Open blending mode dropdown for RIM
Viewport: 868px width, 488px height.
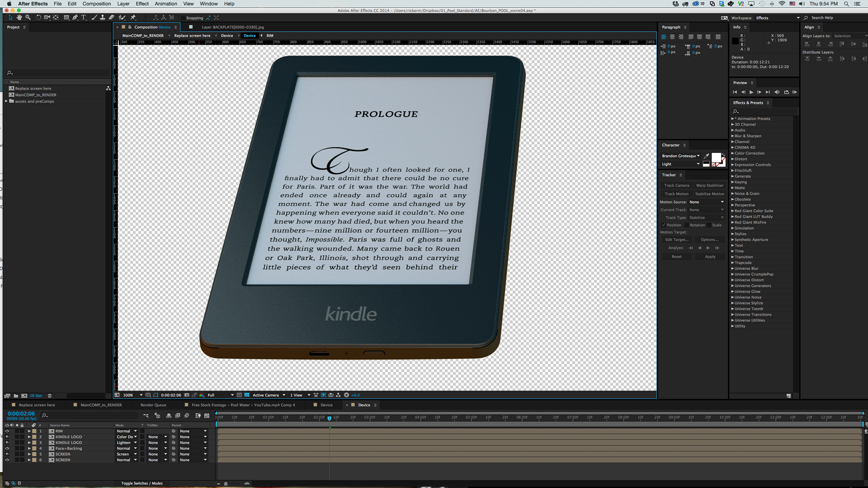point(127,431)
